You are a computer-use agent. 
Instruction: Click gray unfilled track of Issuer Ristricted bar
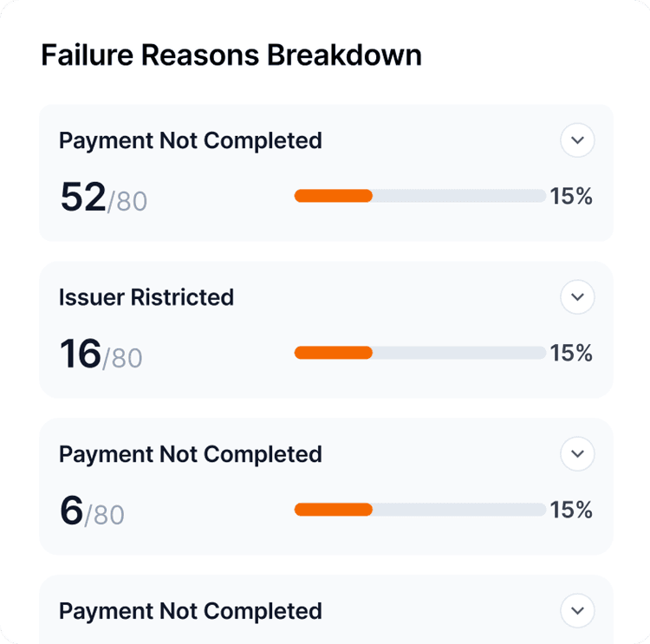pos(459,353)
